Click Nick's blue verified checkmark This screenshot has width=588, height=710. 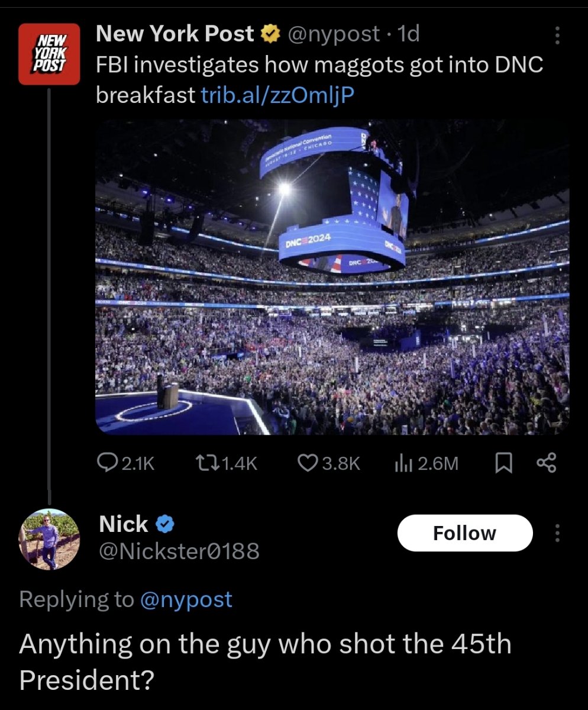coord(164,524)
